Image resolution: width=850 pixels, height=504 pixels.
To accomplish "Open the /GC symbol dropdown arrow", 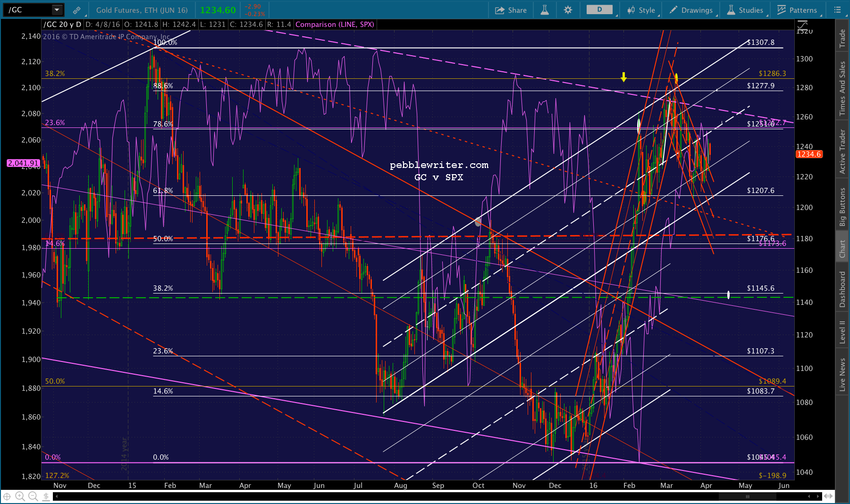I will pos(57,10).
